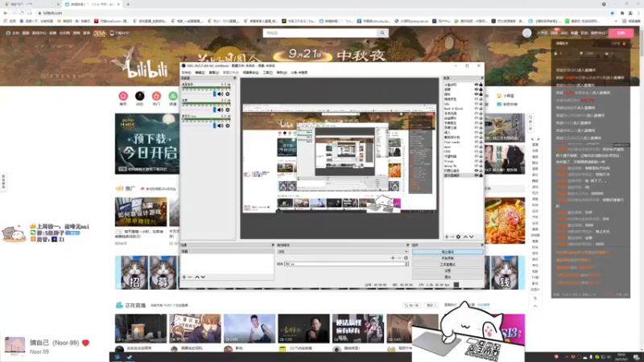Viewport: 644px width, 362px height.
Task: Click 停止推流 button in OBS controls
Action: pos(448,252)
